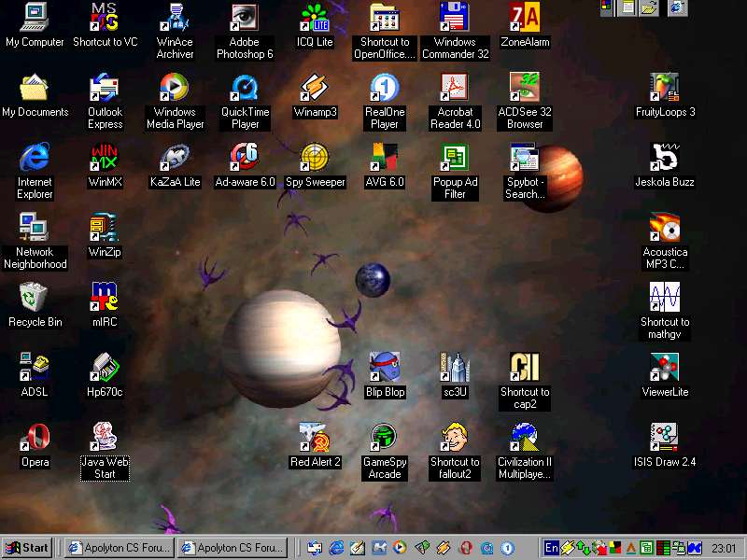This screenshot has height=560, width=747.
Task: Select the mIRC shortcut
Action: pos(105,298)
